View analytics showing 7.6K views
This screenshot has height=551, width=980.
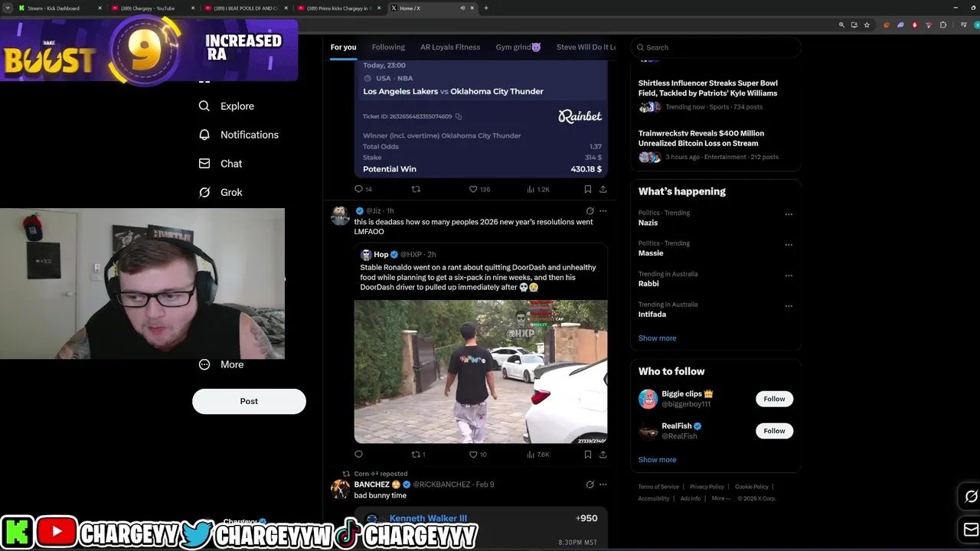click(538, 455)
